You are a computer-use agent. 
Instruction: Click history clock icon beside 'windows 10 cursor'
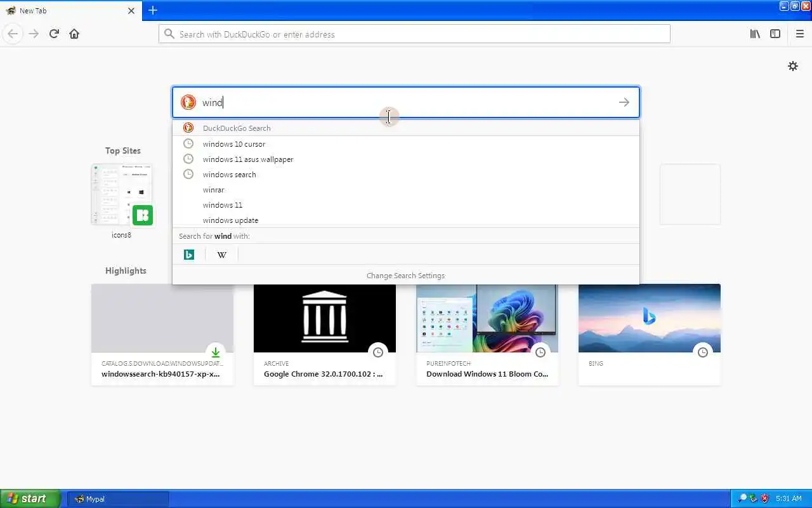pos(188,144)
